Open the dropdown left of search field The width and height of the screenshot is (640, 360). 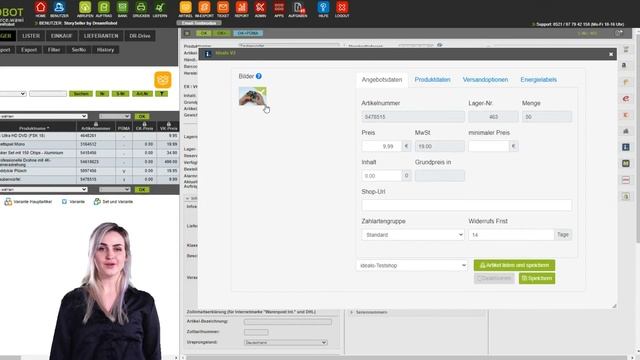pos(13,94)
